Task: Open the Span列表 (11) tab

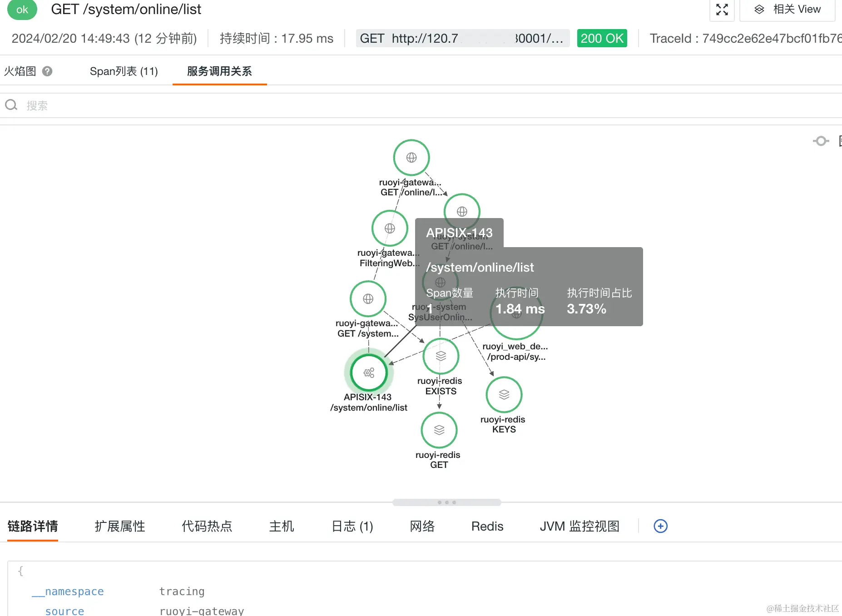Action: pyautogui.click(x=124, y=71)
